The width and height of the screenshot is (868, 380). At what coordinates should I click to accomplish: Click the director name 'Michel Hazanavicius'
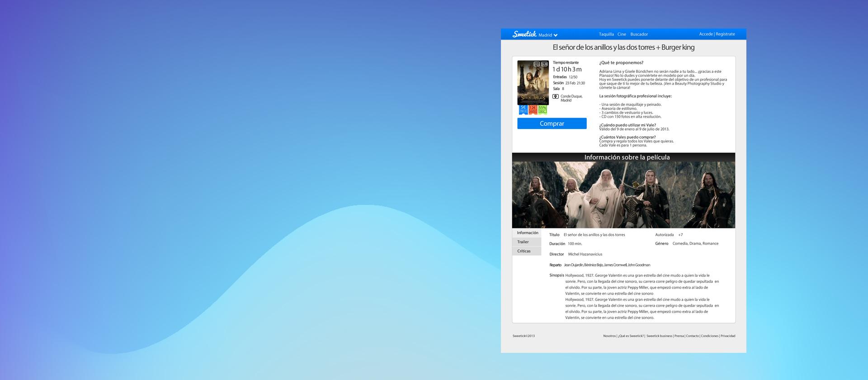(585, 254)
